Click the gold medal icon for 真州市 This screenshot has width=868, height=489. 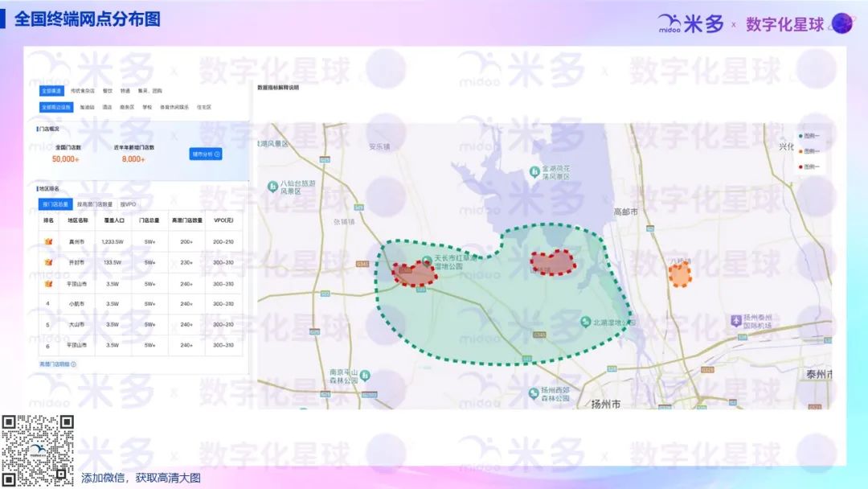tap(48, 241)
